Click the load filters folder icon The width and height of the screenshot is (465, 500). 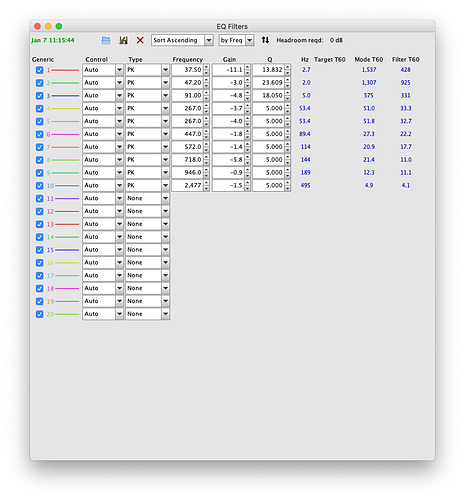coord(106,40)
